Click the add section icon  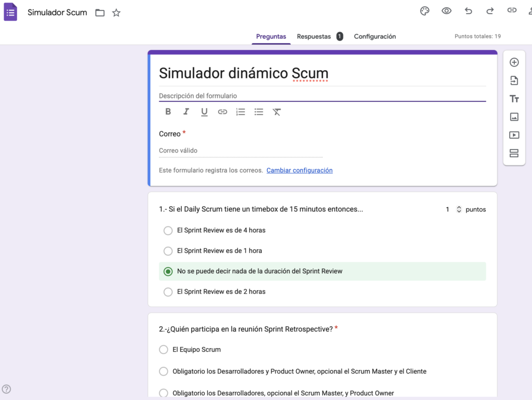[x=514, y=153]
